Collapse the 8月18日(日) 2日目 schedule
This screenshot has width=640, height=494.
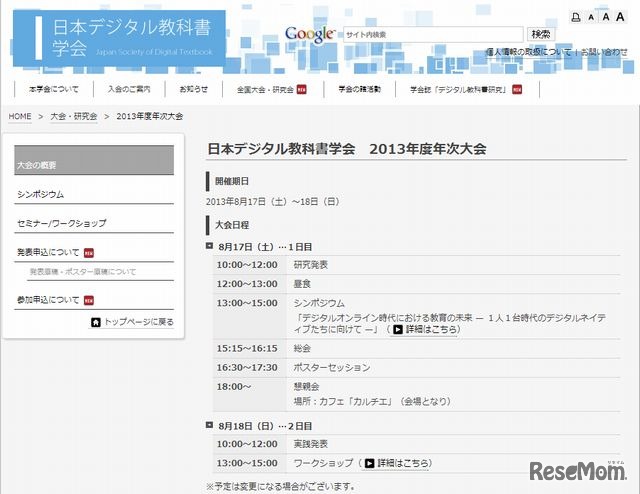pos(209,425)
